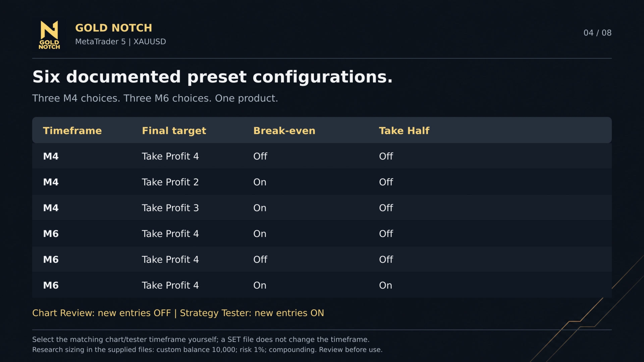
Task: Select the MetaTrader 5 | XAUUSD subtitle
Action: [120, 42]
